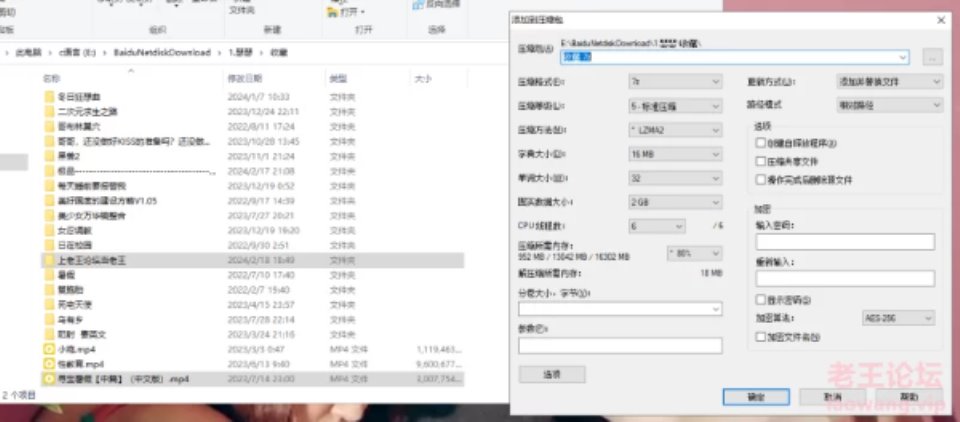Sort files by the 修改日期 column header
Screen dimensions: 960x422
tap(245, 79)
